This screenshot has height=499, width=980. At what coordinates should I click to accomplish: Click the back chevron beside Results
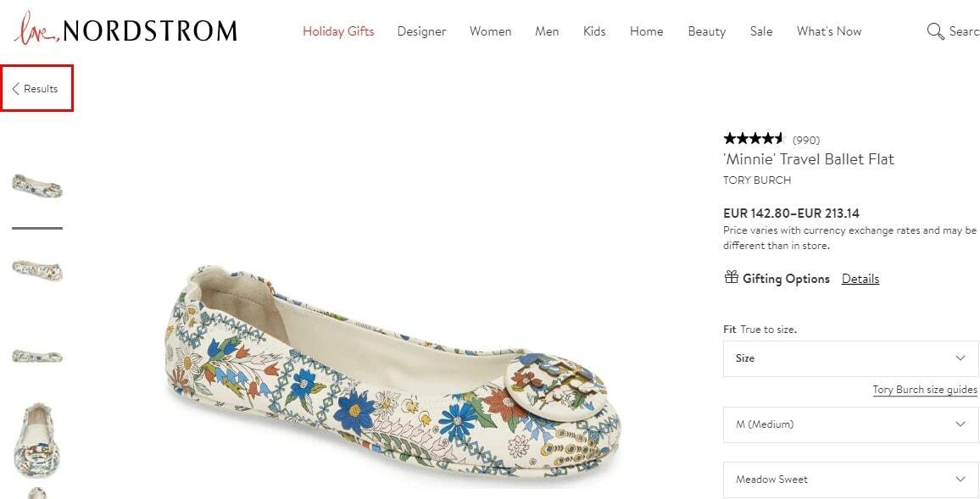(15, 89)
